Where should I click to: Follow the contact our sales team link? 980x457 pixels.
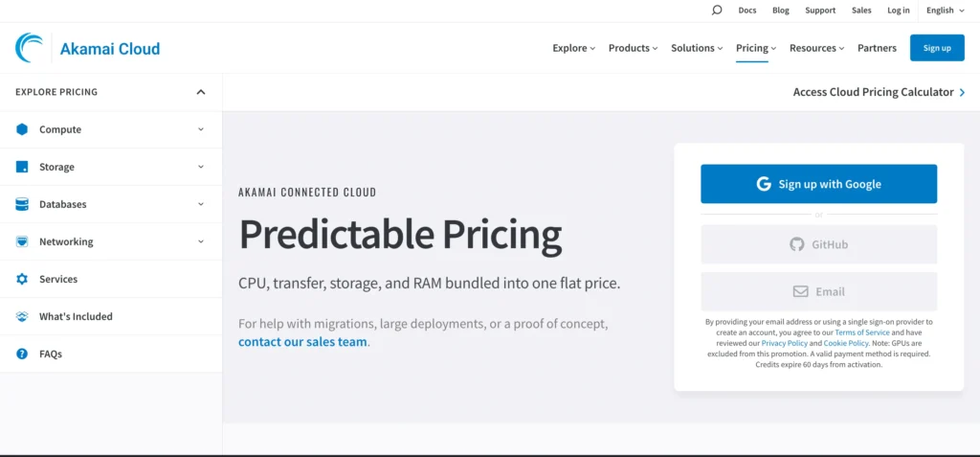pyautogui.click(x=302, y=342)
